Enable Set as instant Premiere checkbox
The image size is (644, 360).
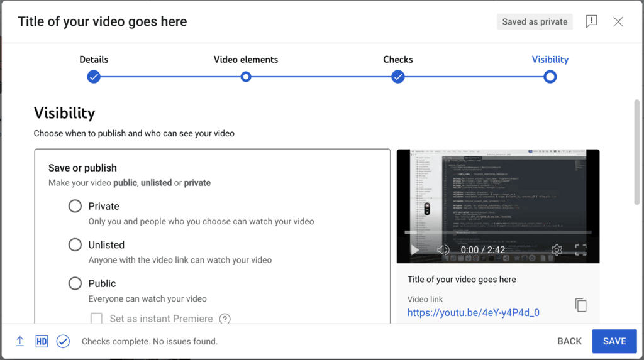[96, 318]
